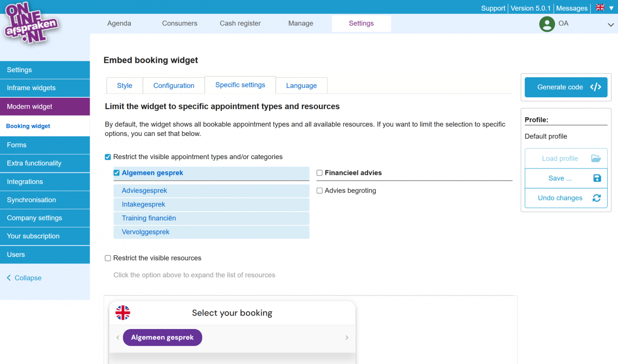Click the UK flag icon in top bar
Image resolution: width=618 pixels, height=364 pixels.
(x=600, y=8)
